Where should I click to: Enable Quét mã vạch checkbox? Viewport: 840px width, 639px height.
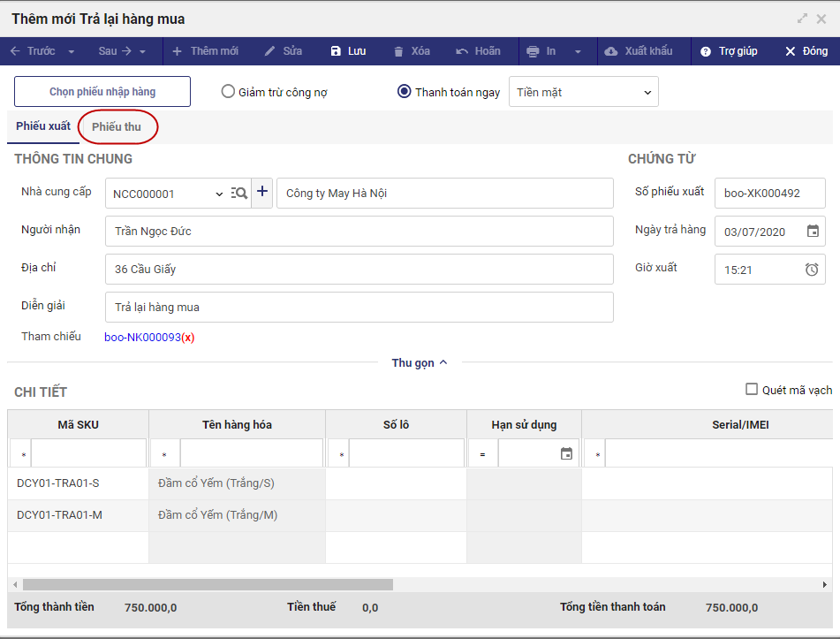[752, 390]
